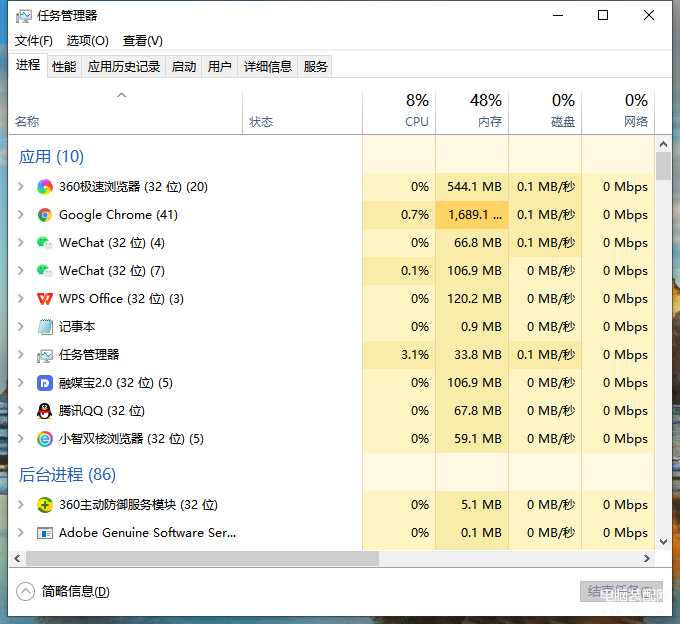Click the 544.1 MB memory value

coord(474,187)
